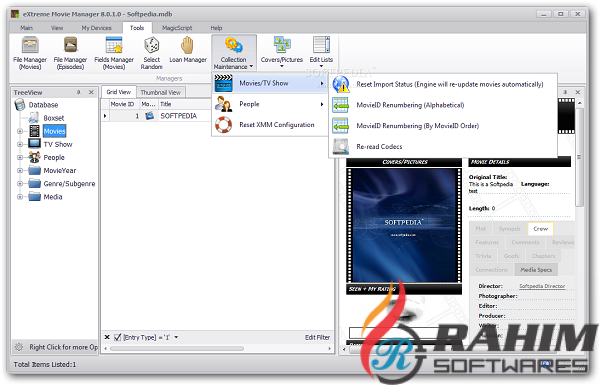
Task: Select the SOFTPEDIA title cell
Action: pos(178,116)
